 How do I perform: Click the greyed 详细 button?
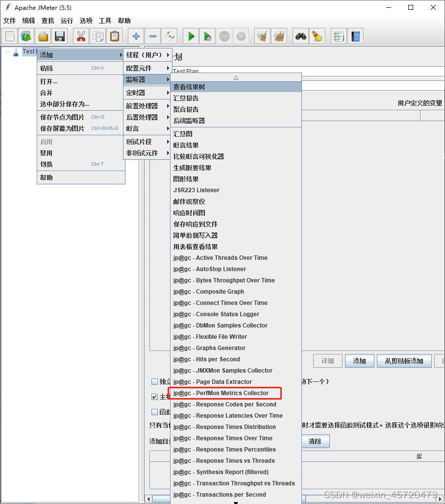[x=328, y=361]
